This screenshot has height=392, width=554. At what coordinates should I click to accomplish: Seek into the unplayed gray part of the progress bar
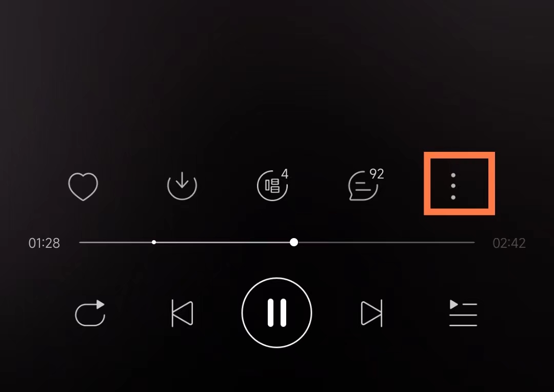pos(386,243)
